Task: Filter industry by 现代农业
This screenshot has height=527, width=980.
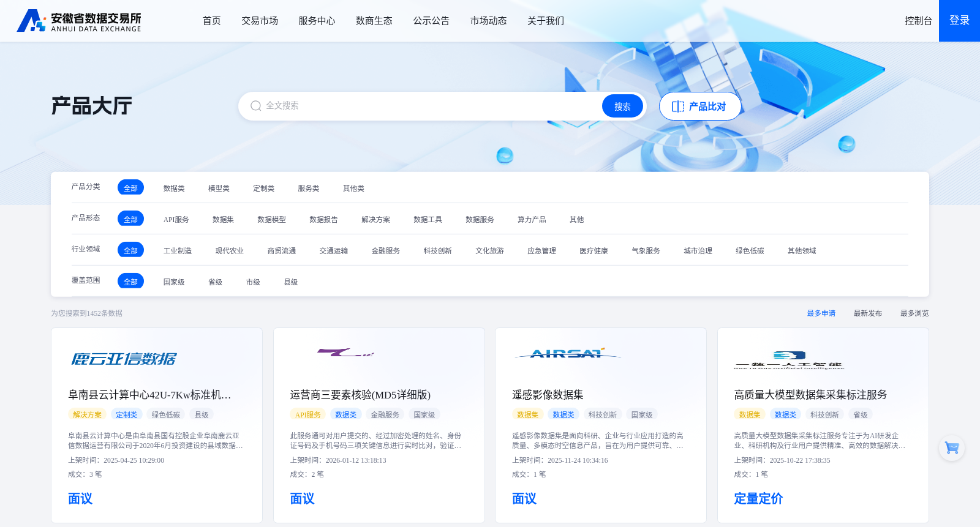Action: [230, 250]
